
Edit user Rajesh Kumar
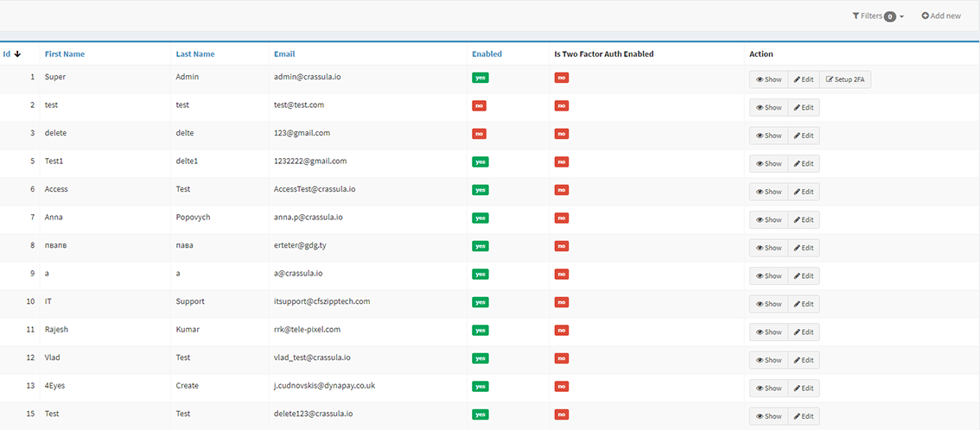point(804,332)
